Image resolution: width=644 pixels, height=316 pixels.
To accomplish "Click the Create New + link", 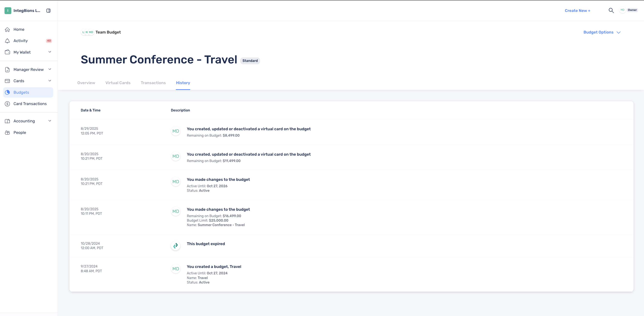I will point(578,11).
